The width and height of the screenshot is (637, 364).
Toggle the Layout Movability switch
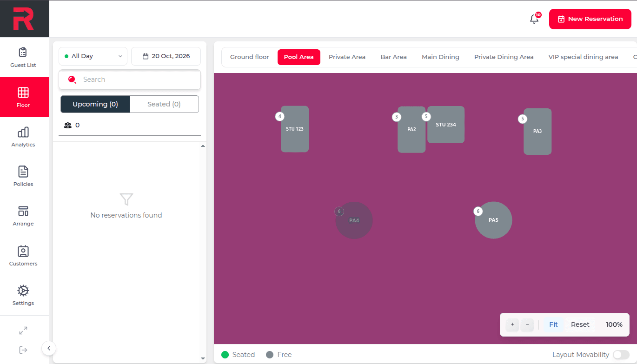[621, 355]
